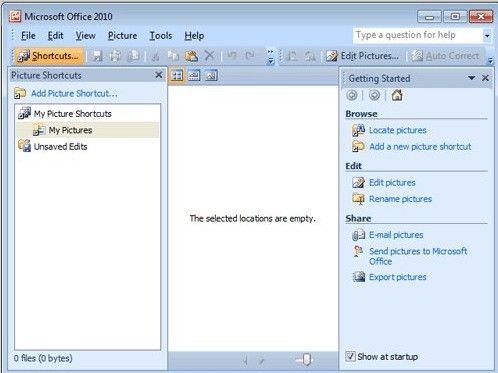
Task: Click Add a new picture shortcut link
Action: (420, 147)
